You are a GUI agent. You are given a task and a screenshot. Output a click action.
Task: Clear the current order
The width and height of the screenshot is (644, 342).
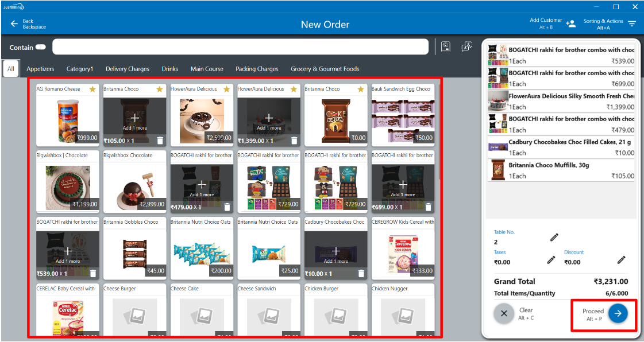tap(504, 313)
